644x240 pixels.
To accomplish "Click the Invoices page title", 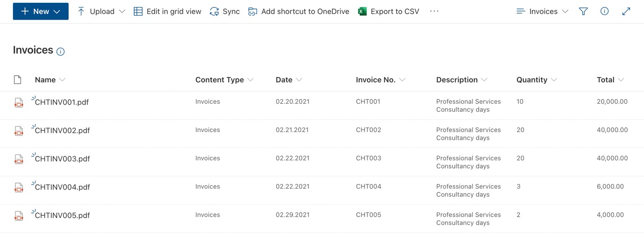I will 33,50.
